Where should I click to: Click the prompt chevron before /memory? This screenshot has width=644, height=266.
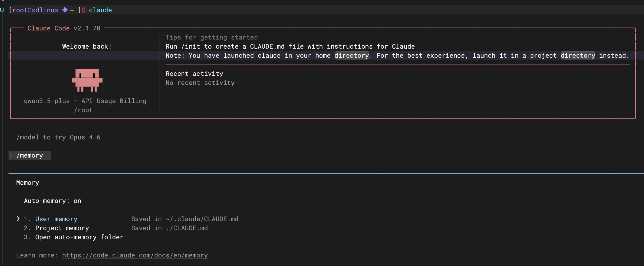click(x=11, y=155)
